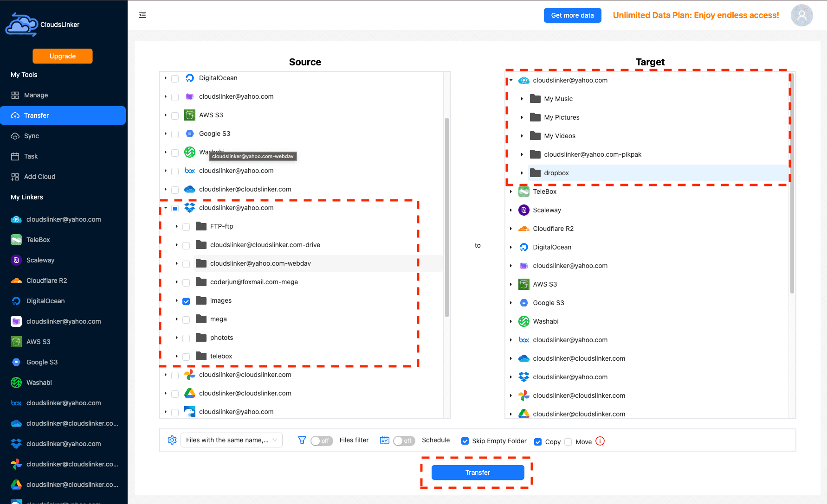Click TeleBox icon in Target list
Viewport: 827px width, 504px height.
[x=524, y=191]
